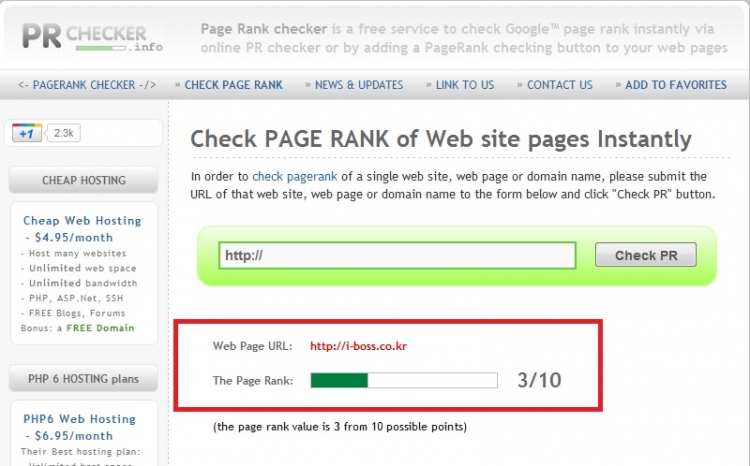This screenshot has height=466, width=750.
Task: Click the 3/10 rank score
Action: tap(539, 380)
